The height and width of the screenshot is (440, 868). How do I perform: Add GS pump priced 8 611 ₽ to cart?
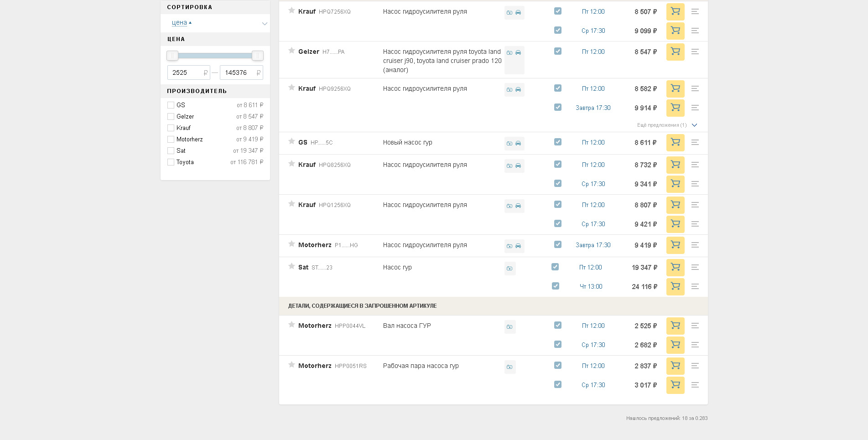[x=675, y=143]
